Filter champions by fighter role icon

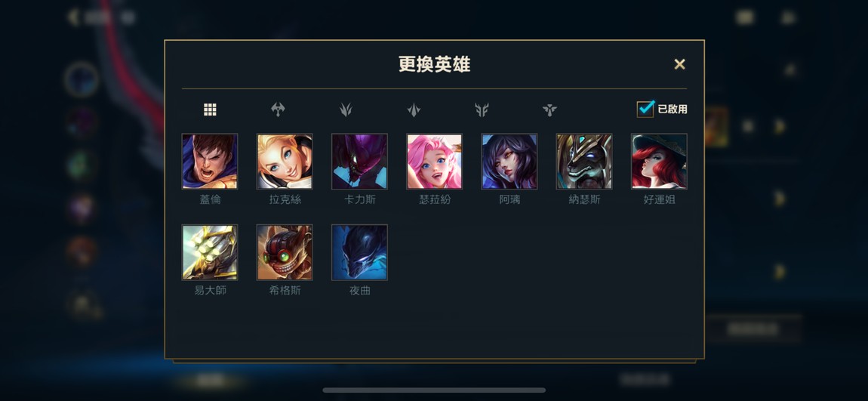click(x=278, y=110)
